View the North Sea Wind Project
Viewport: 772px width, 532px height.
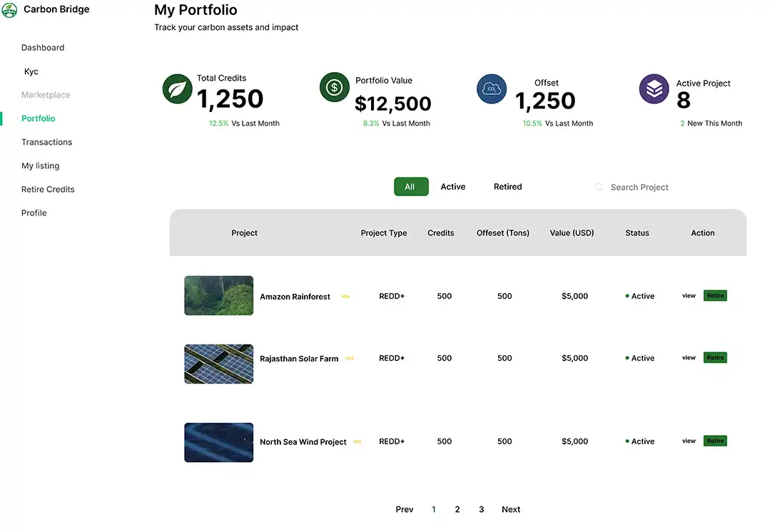tap(689, 441)
